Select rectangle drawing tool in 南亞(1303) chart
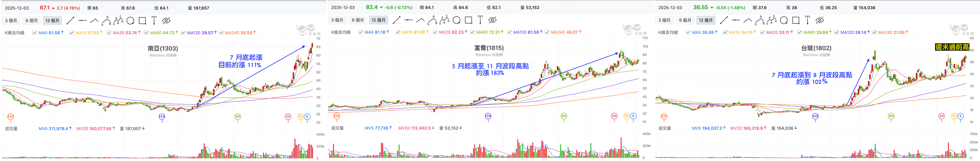 click(142, 21)
